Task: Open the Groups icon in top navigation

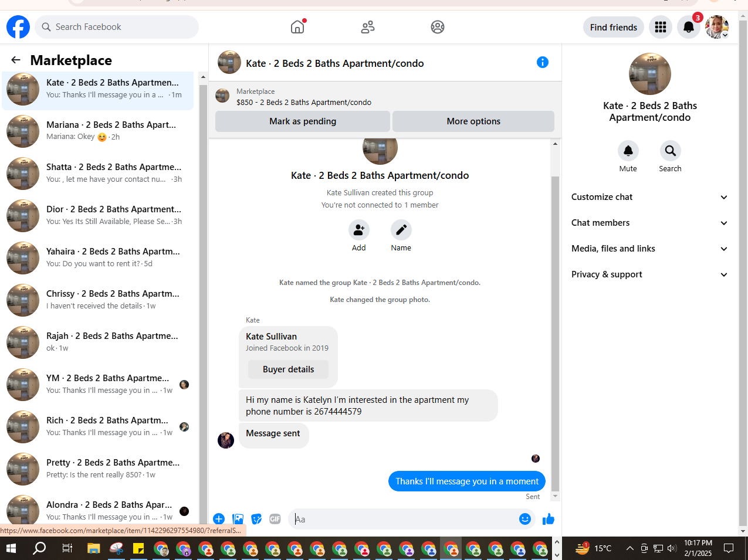Action: pos(438,27)
